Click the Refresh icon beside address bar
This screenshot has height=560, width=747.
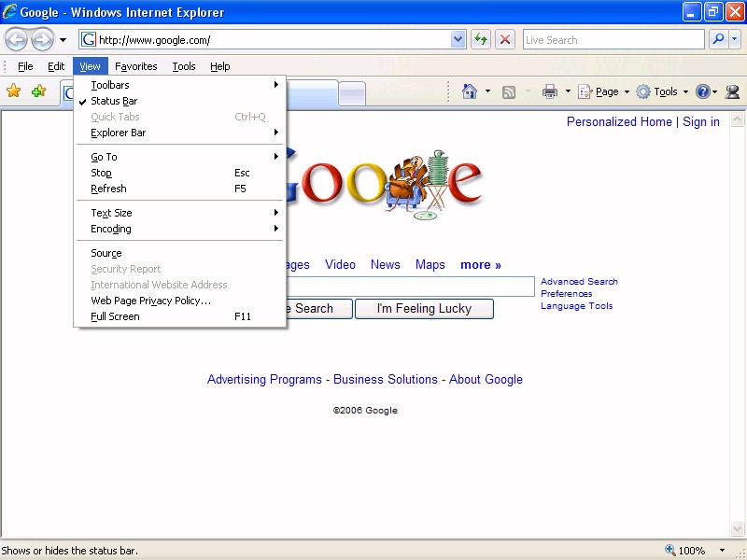coord(481,39)
